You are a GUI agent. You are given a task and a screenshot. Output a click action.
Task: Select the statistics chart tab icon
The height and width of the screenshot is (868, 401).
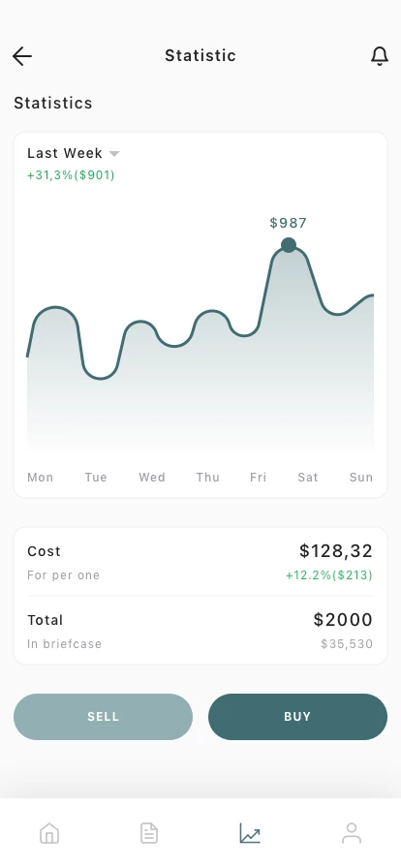250,833
